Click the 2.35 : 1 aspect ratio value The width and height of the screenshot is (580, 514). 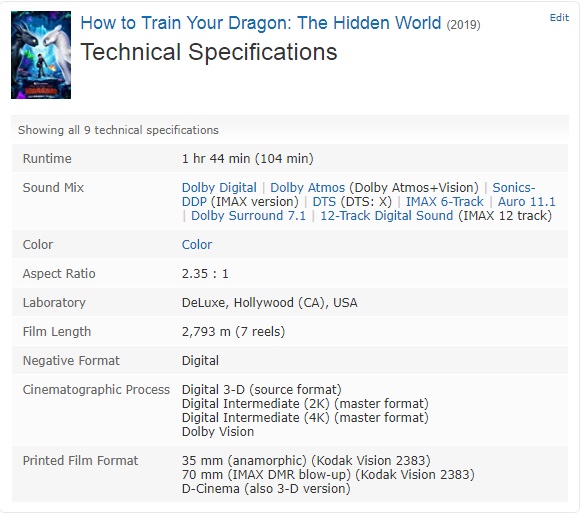[205, 274]
